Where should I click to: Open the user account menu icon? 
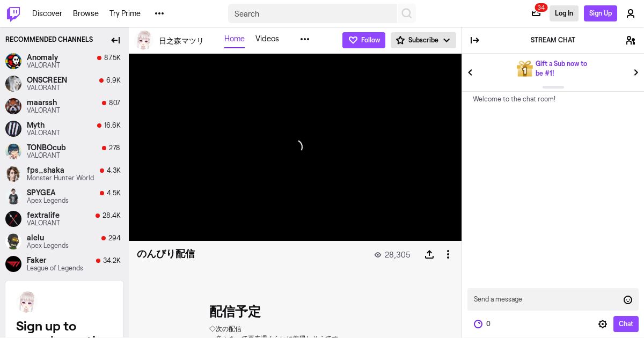click(x=631, y=13)
